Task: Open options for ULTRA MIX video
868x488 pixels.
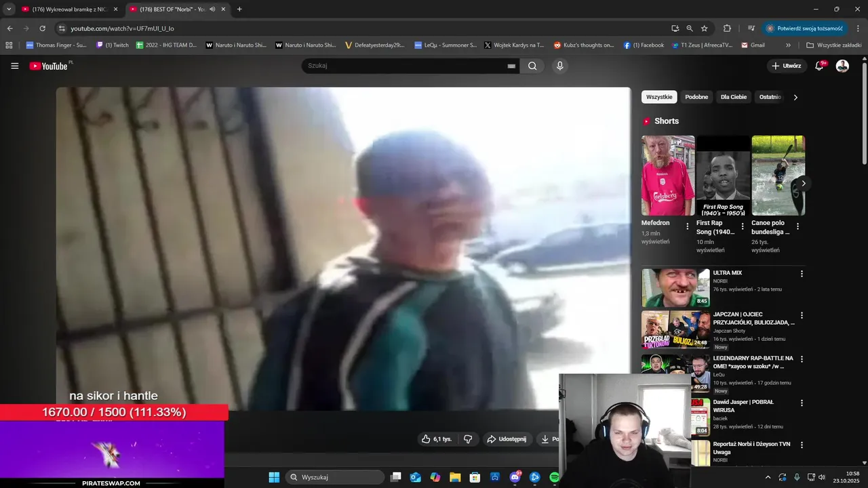Action: click(802, 274)
